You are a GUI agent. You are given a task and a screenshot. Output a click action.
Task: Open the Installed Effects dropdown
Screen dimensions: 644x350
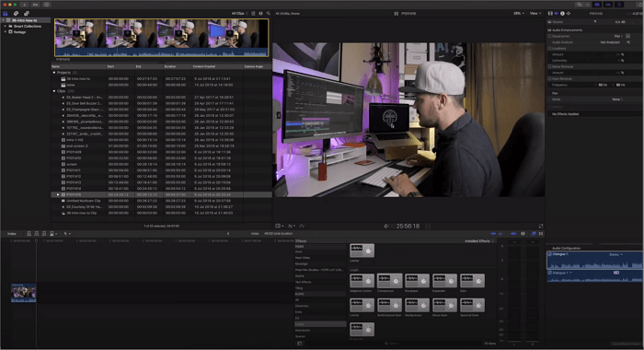tap(479, 241)
